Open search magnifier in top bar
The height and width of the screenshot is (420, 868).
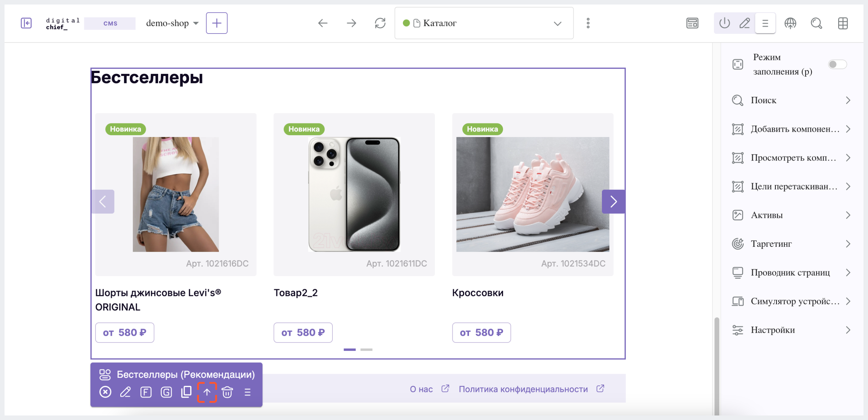[x=816, y=23]
